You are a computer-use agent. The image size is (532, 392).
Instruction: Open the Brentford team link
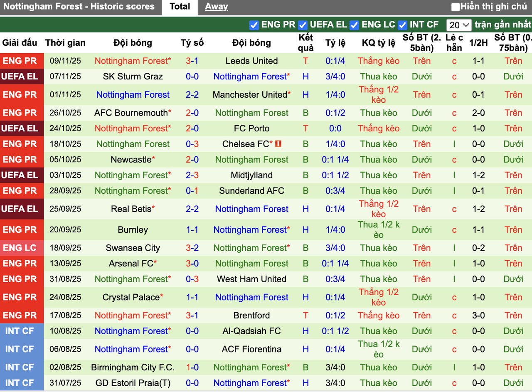coord(252,316)
